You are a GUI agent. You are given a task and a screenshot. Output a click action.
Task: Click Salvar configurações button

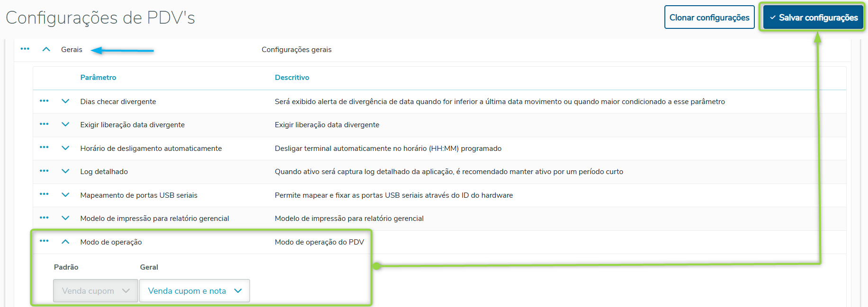(814, 18)
